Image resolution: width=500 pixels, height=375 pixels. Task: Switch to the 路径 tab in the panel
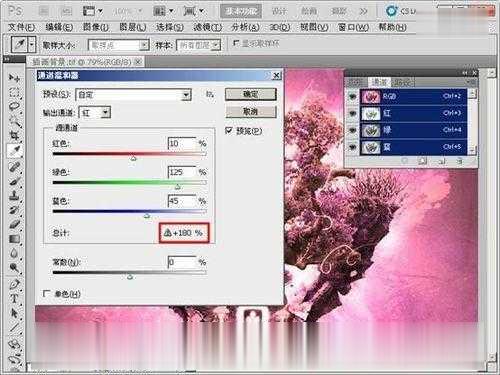[x=402, y=82]
